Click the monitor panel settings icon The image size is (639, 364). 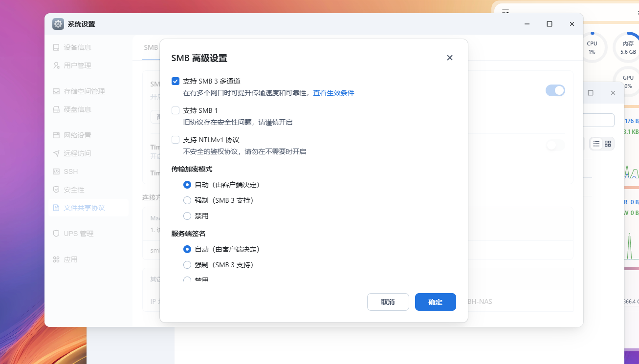pos(506,11)
